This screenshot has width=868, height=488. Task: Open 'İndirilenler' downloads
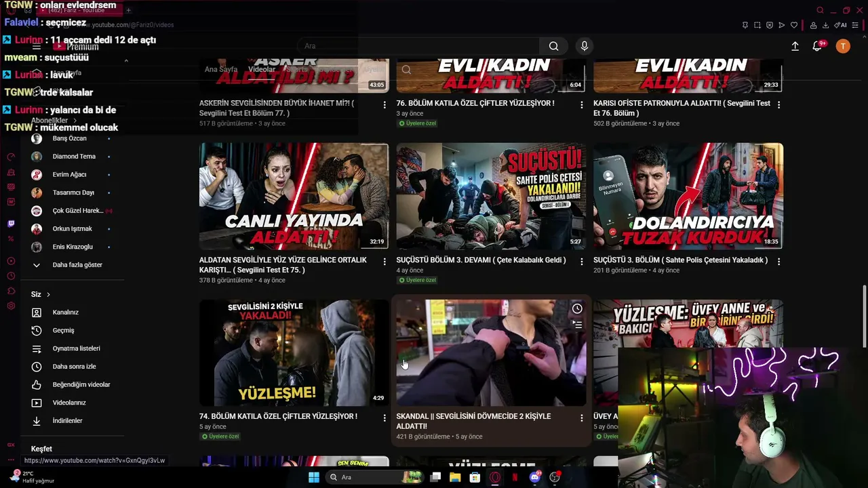pyautogui.click(x=73, y=421)
